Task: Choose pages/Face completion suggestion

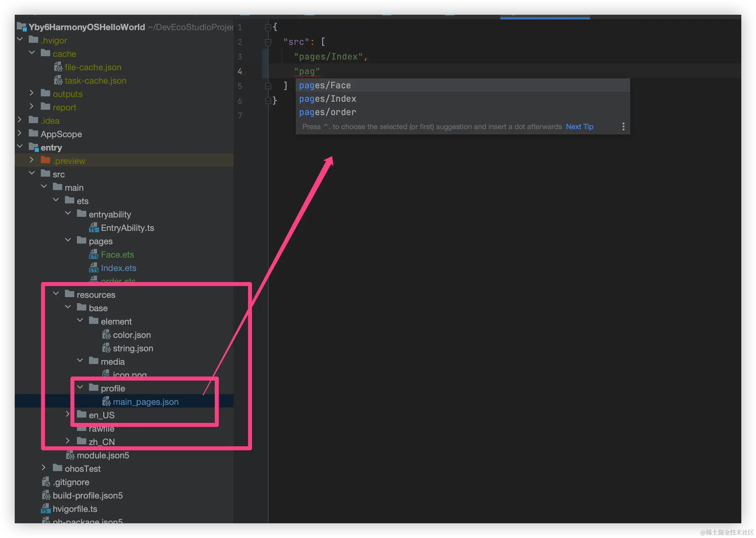Action: pos(325,86)
